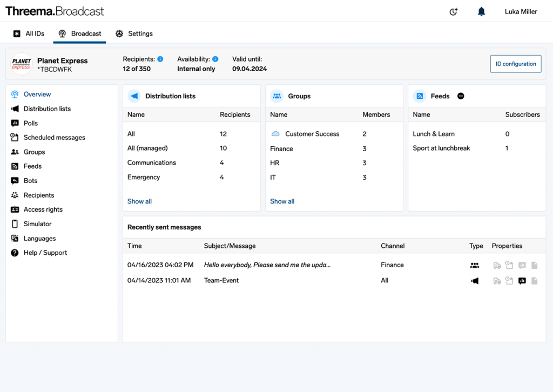Click the clock history icon in header

coord(454,12)
